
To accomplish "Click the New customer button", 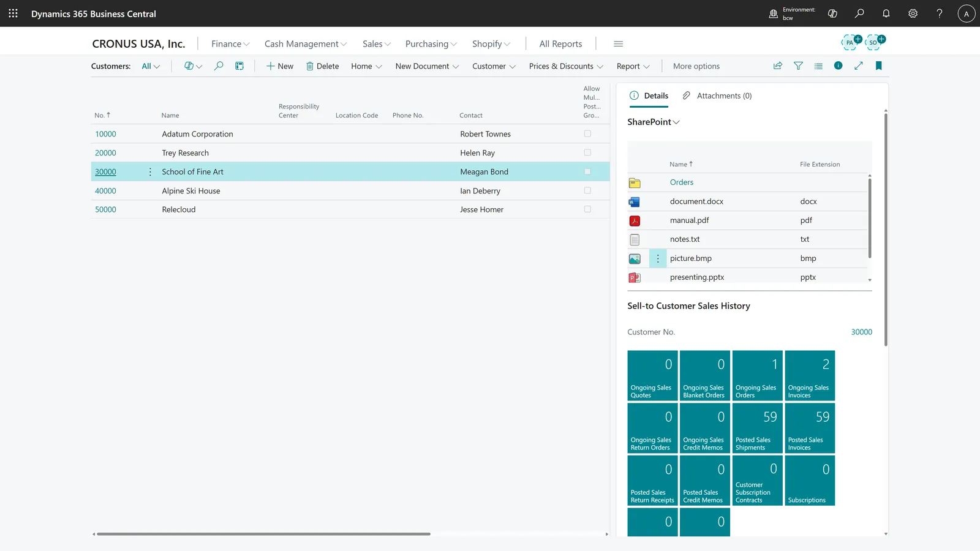I will (279, 66).
